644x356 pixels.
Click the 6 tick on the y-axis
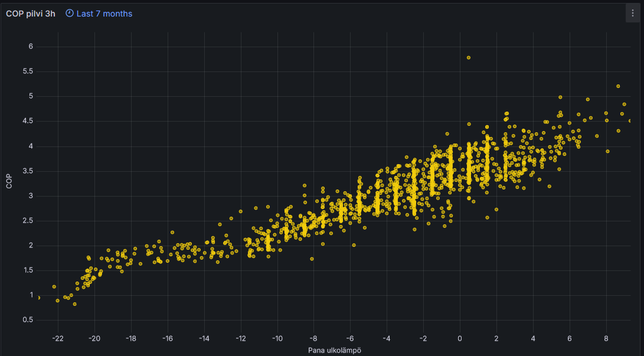tap(31, 47)
